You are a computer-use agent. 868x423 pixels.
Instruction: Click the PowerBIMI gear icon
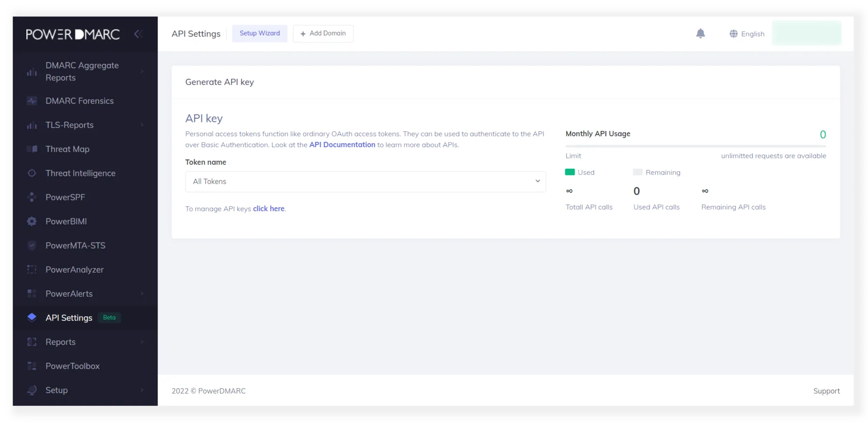tap(32, 221)
